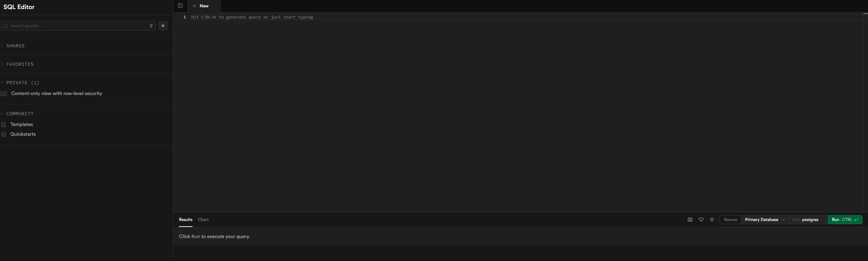Open the sort chevrons in search box

coord(151,26)
